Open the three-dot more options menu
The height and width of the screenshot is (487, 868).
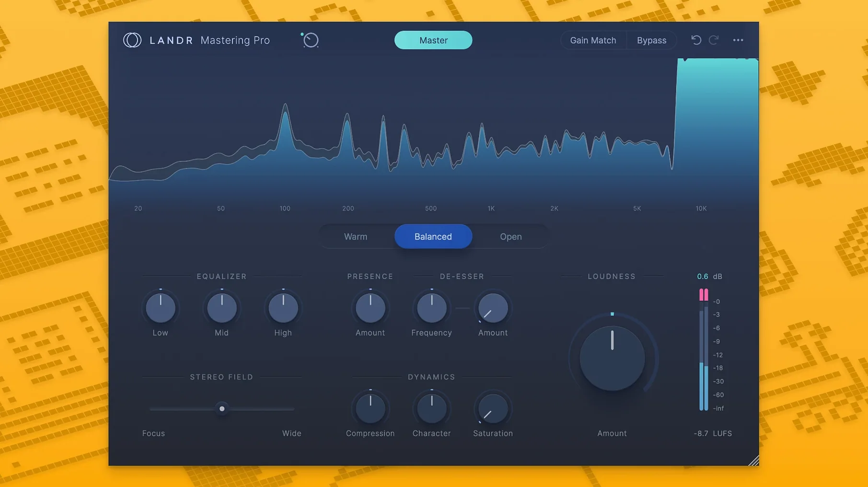click(x=738, y=40)
